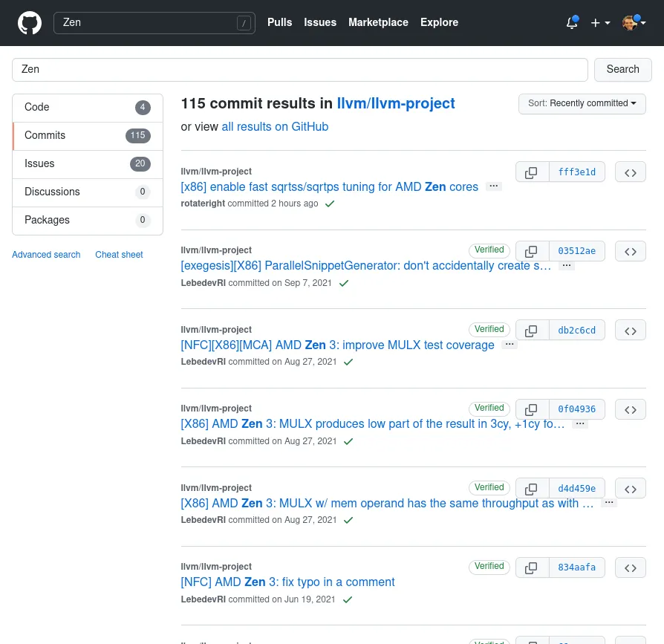Click the Search button

[x=623, y=69]
